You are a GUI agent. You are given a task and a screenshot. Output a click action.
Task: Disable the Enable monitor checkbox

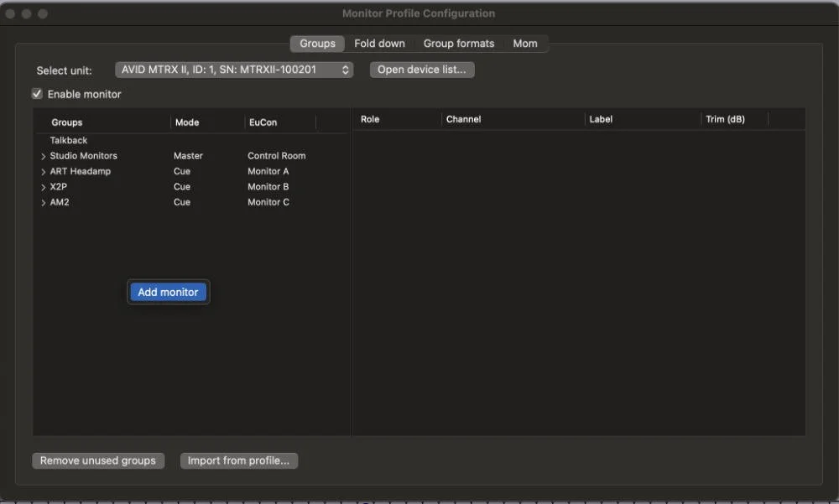coord(37,94)
